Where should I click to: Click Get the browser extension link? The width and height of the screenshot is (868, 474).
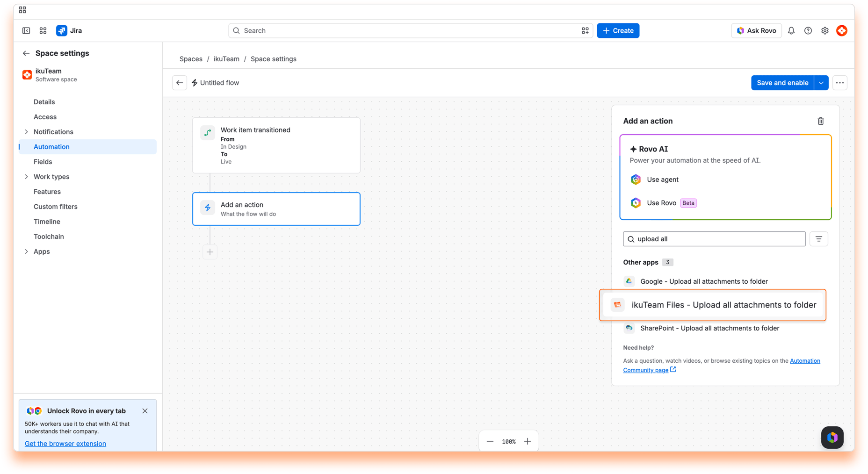pos(65,444)
